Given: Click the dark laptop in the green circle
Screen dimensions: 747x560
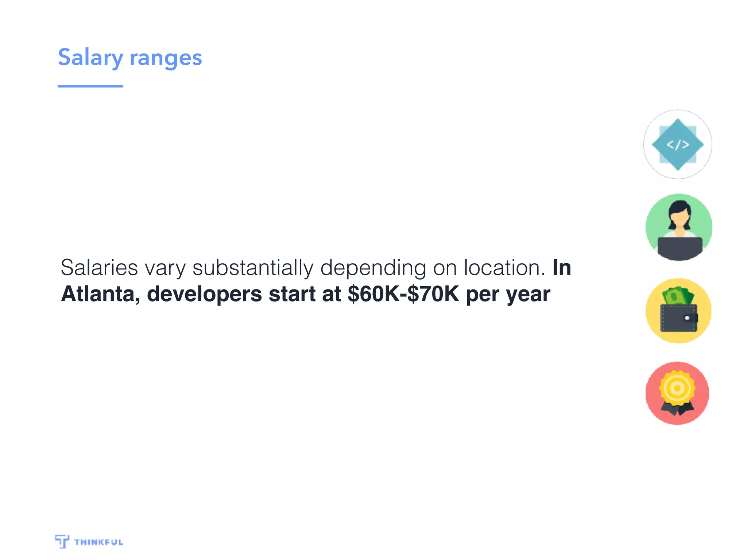Looking at the screenshot, I should tap(680, 248).
